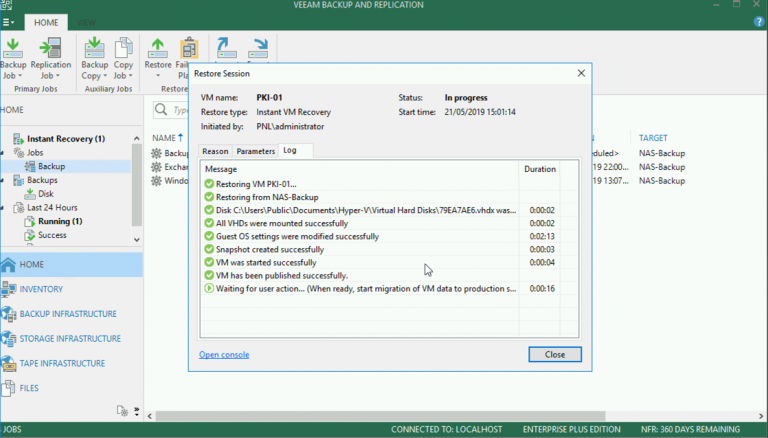Sort by the TARGET column header
The image size is (768, 438).
pyautogui.click(x=653, y=138)
